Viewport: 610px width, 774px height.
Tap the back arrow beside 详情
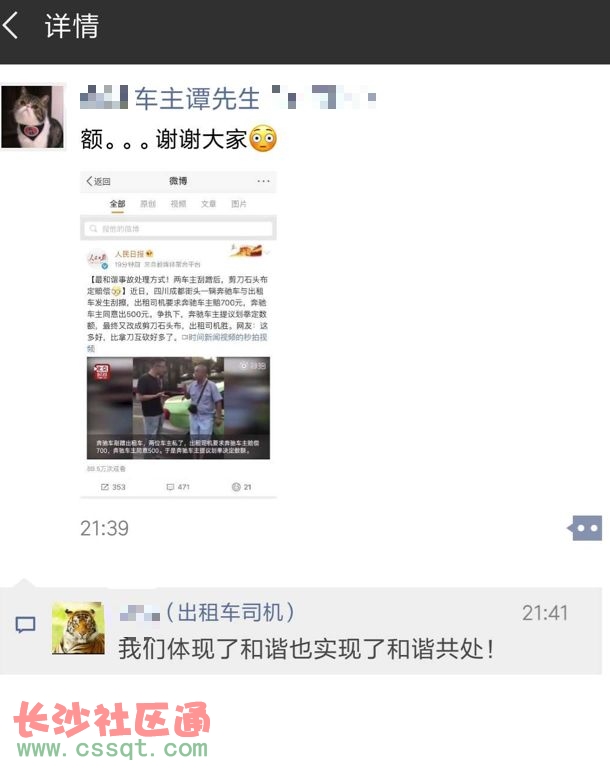10,25
